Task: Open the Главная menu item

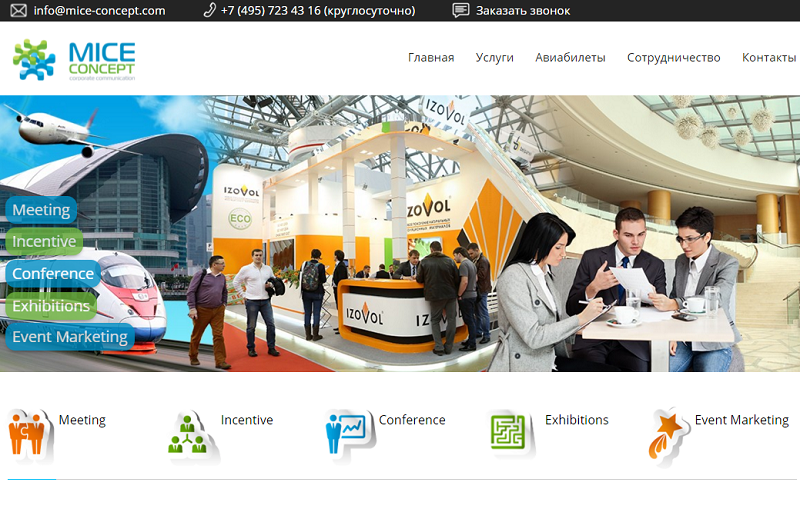Action: click(x=431, y=58)
